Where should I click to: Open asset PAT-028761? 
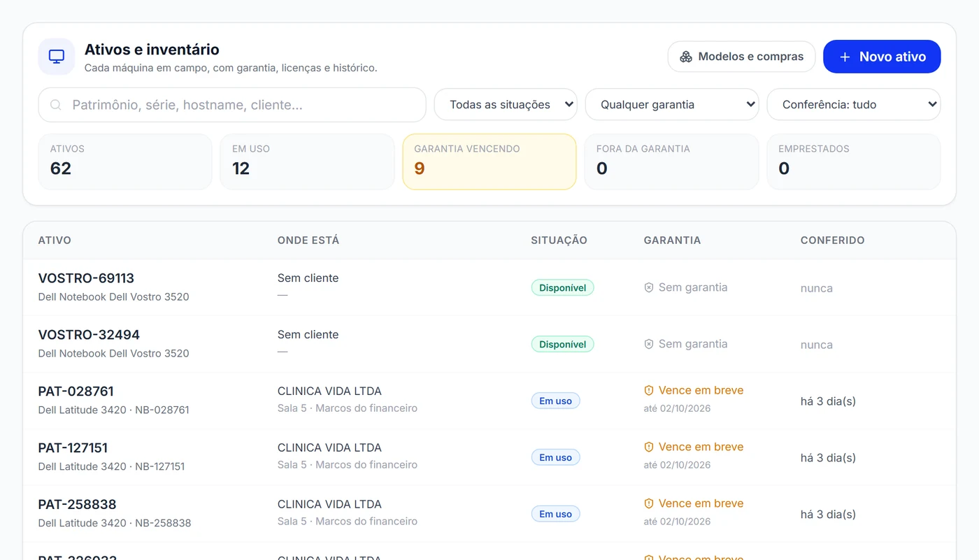(x=76, y=392)
